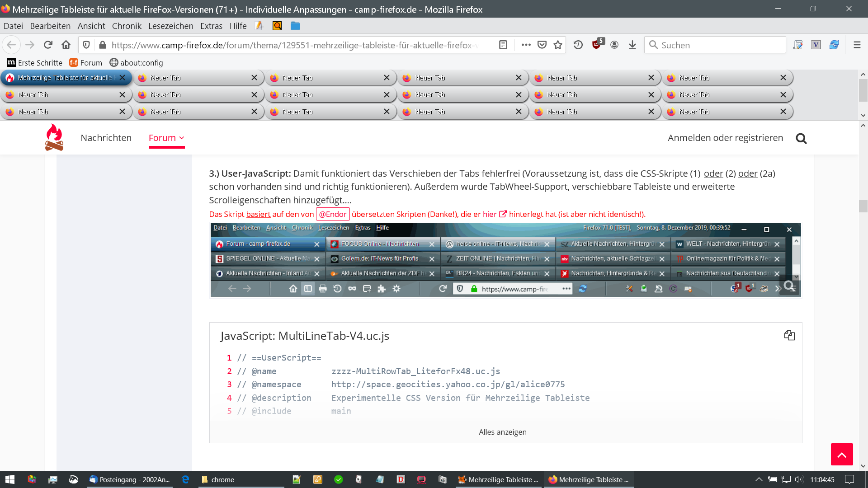The width and height of the screenshot is (868, 488).
Task: Click the Firefox account icon
Action: click(614, 45)
